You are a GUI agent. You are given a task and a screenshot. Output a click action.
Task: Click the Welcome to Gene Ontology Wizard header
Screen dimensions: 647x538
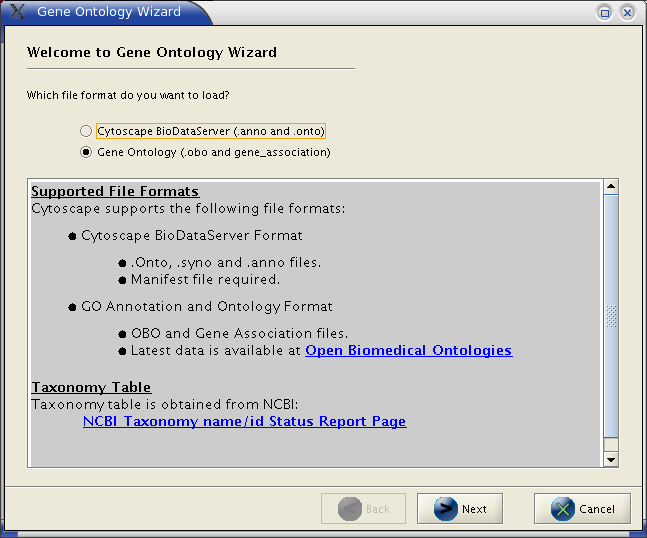[x=152, y=52]
